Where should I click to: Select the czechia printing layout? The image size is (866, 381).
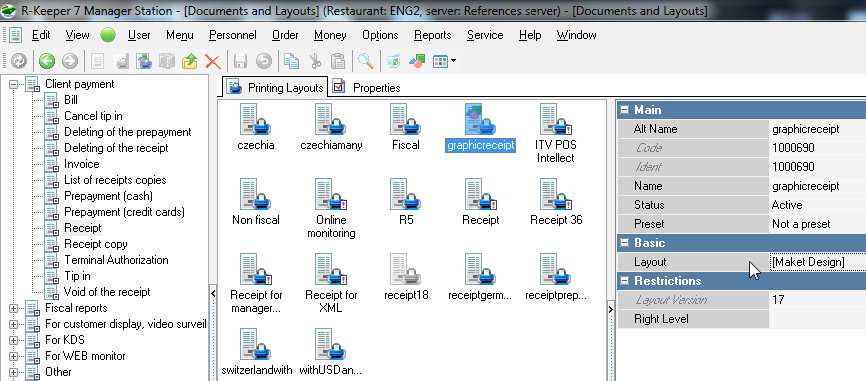pos(255,127)
